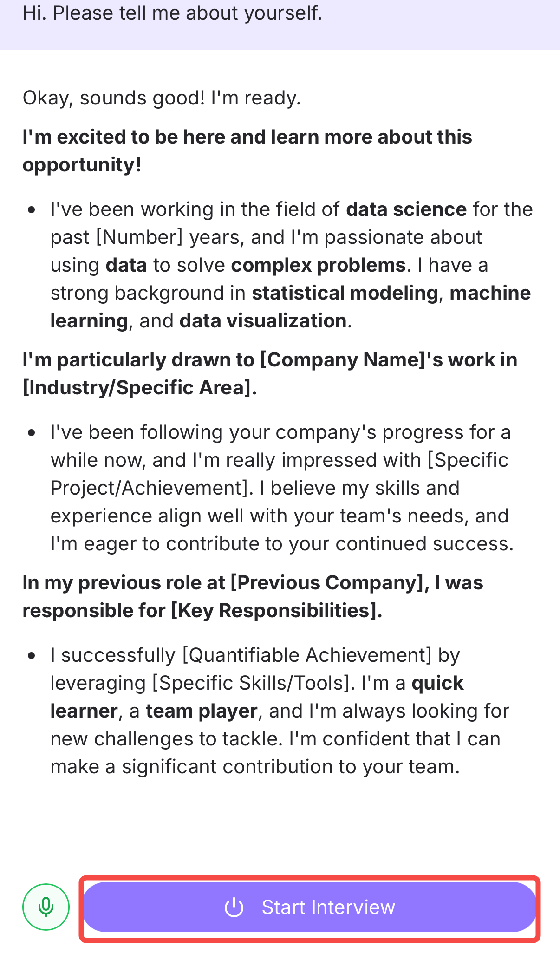Click the power icon on Start Interview

click(234, 907)
